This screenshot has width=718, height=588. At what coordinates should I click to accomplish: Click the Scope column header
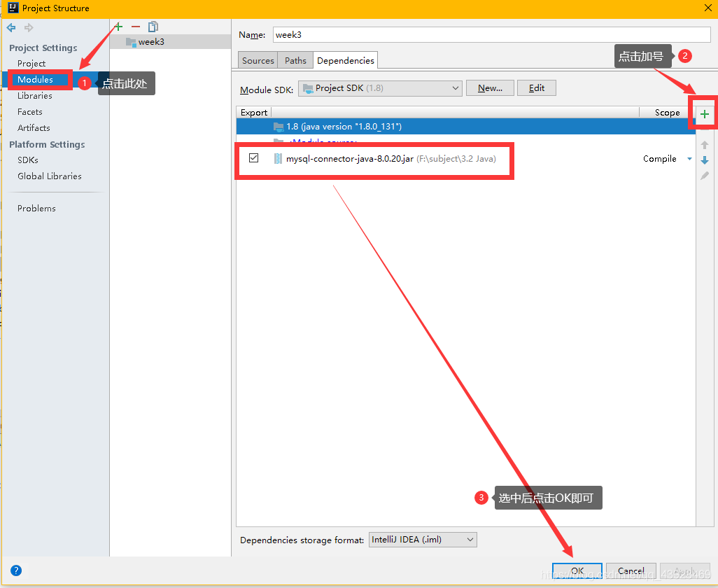coord(667,113)
